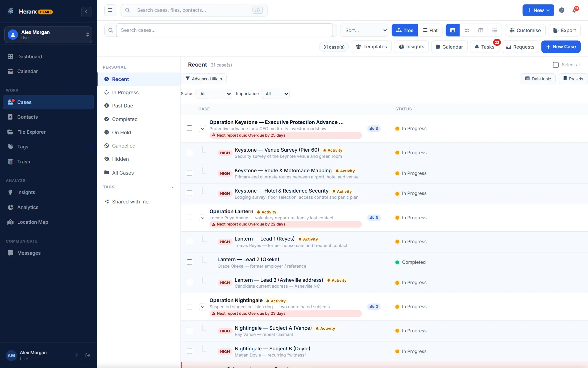Open the Status filter dropdown
The image size is (588, 368).
pos(214,94)
